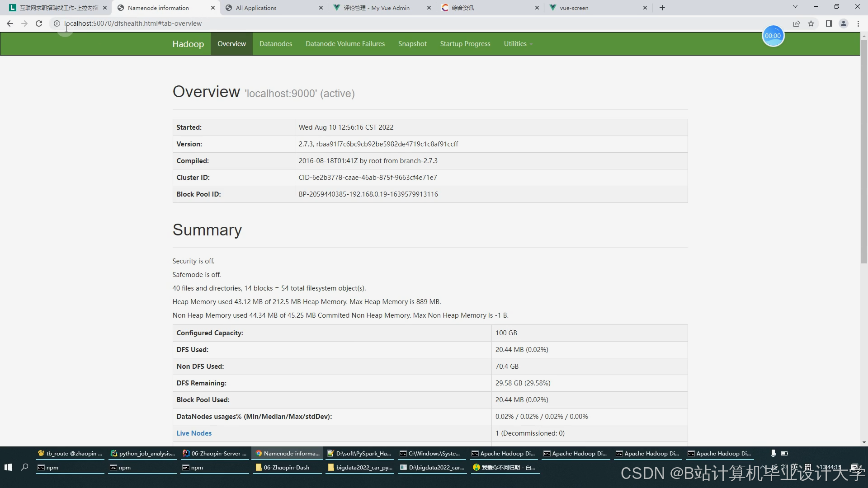The image size is (868, 488).
Task: Open the Datanodes tab
Action: coord(275,44)
